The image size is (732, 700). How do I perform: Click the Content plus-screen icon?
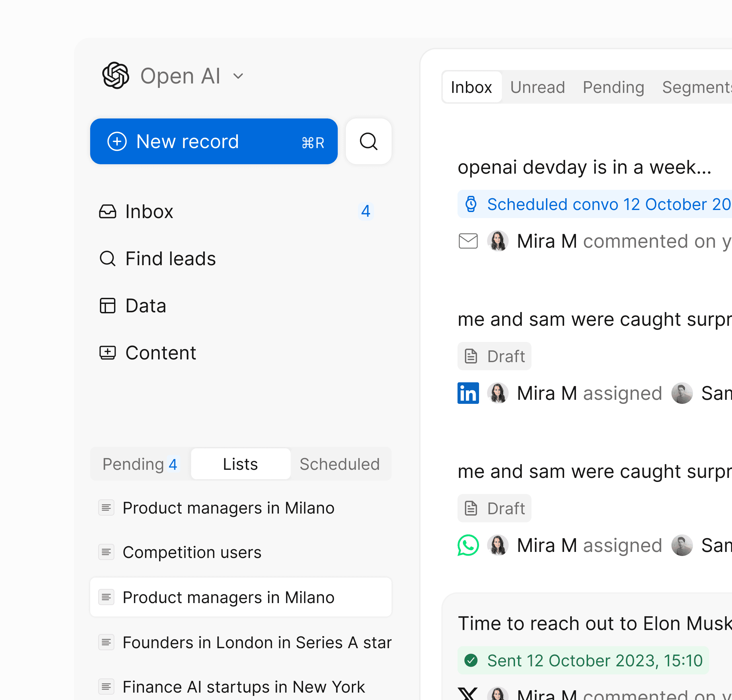tap(107, 353)
